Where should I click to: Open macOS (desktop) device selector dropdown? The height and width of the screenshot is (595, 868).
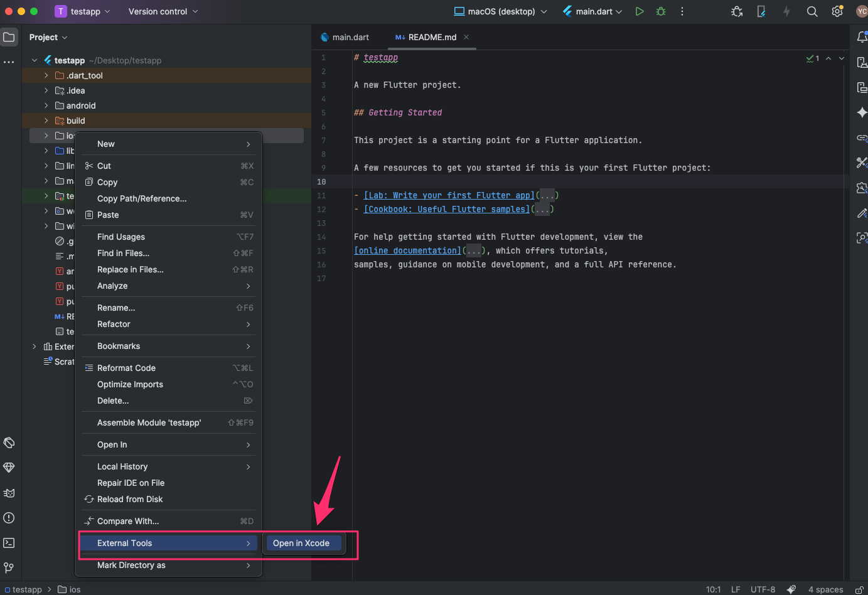(x=500, y=11)
